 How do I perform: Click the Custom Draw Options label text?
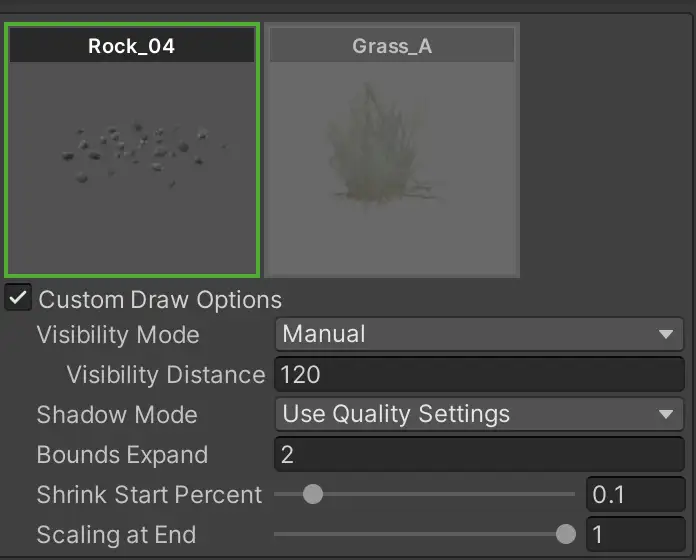(x=160, y=300)
